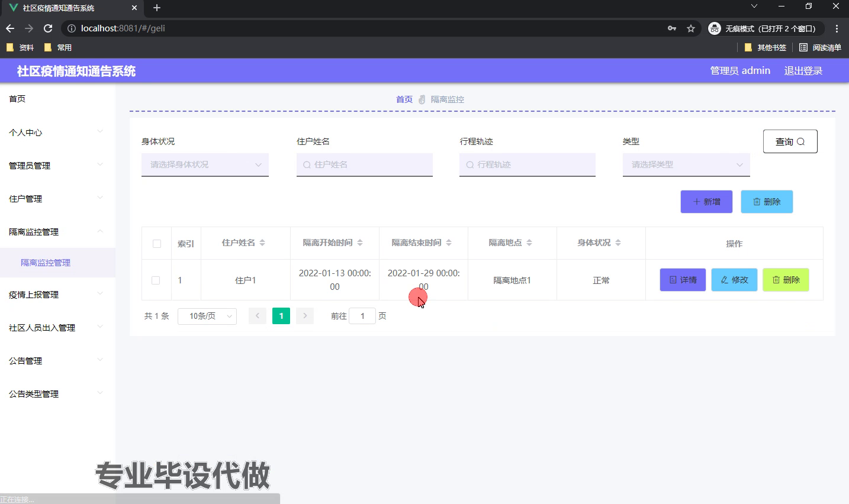Click the 前往 page number input
The width and height of the screenshot is (849, 504).
coord(362,316)
